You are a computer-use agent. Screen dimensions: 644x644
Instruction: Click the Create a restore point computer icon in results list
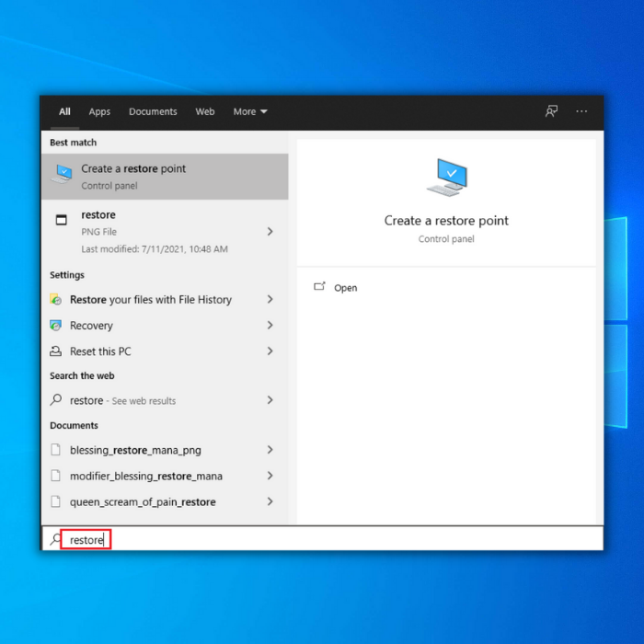pos(62,174)
